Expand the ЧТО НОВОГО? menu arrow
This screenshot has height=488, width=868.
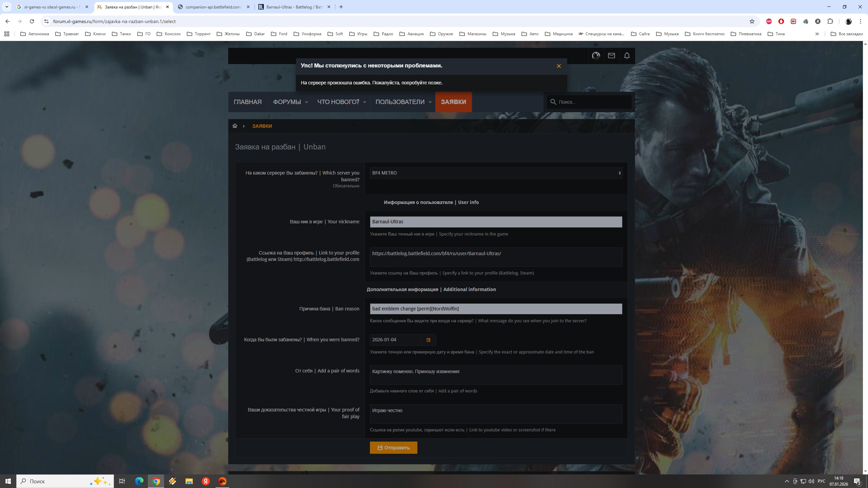pos(364,102)
